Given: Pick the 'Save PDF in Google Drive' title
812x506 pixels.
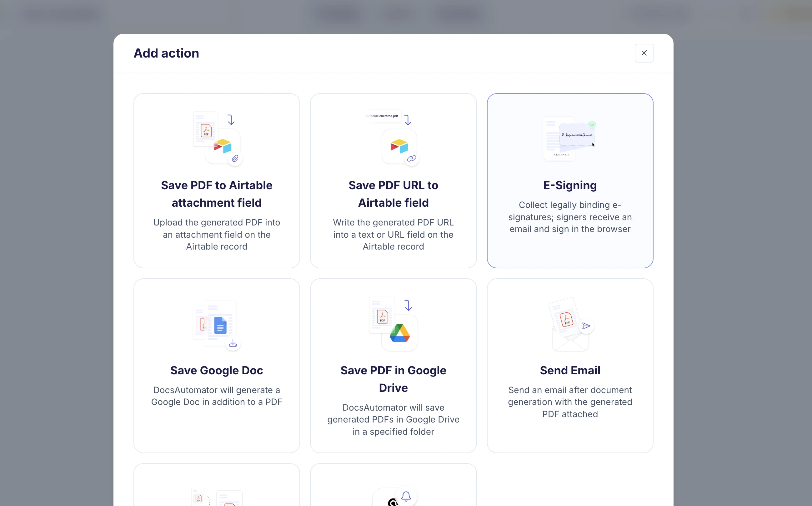Looking at the screenshot, I should pyautogui.click(x=393, y=379).
